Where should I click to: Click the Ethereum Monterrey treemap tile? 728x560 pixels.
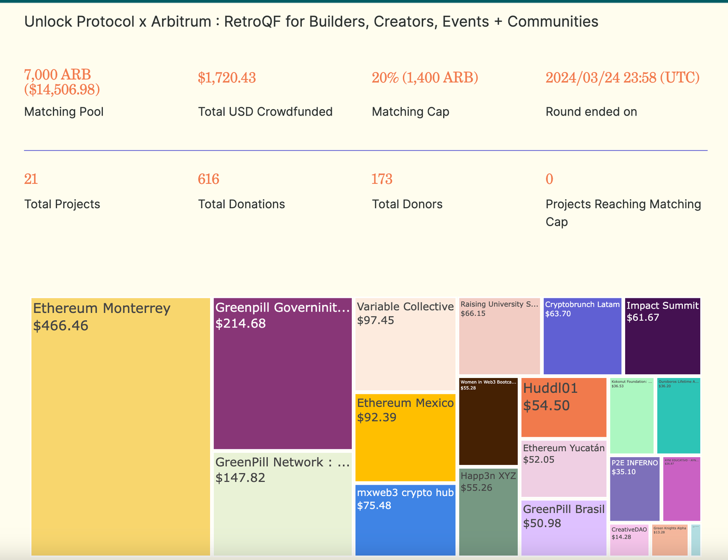coord(120,426)
